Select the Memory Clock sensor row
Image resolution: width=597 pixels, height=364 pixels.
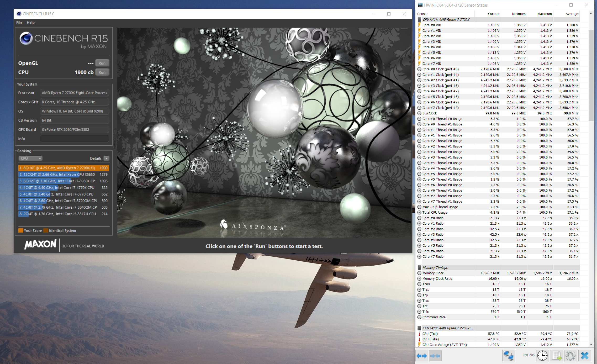[498, 273]
